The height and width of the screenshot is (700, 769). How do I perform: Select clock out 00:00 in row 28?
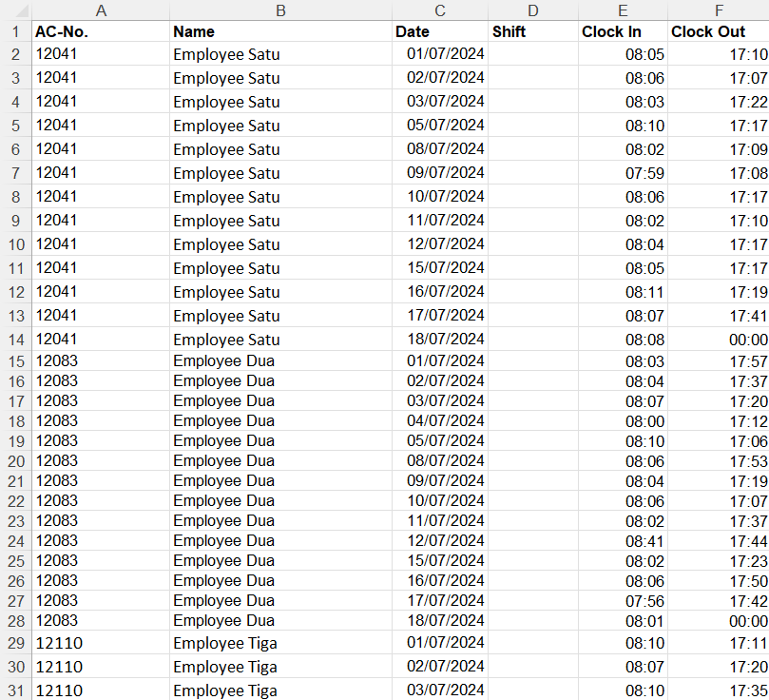pos(719,620)
